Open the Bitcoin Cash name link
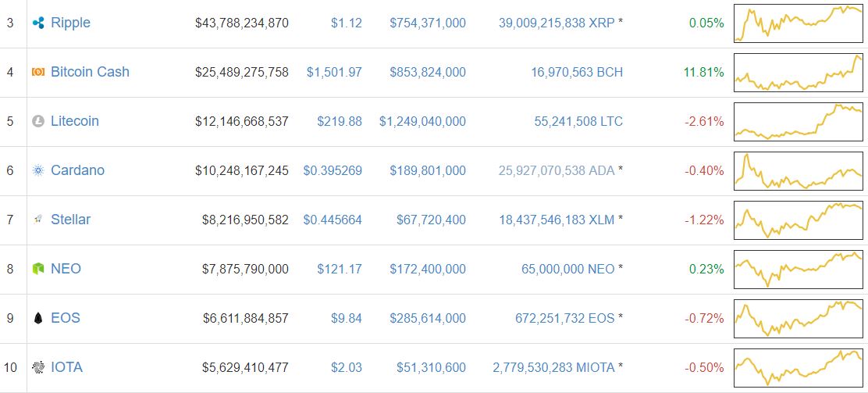This screenshot has height=393, width=868. coord(90,72)
